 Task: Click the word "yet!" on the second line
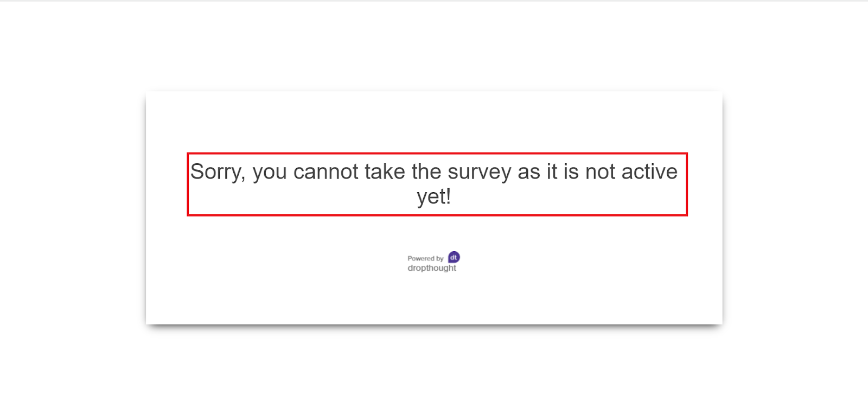click(x=434, y=196)
